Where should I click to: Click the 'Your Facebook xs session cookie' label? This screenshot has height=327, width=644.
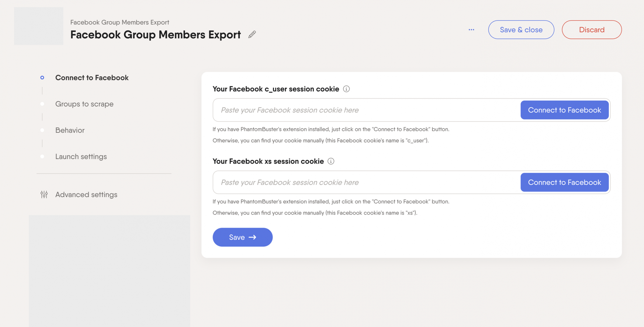click(x=268, y=161)
